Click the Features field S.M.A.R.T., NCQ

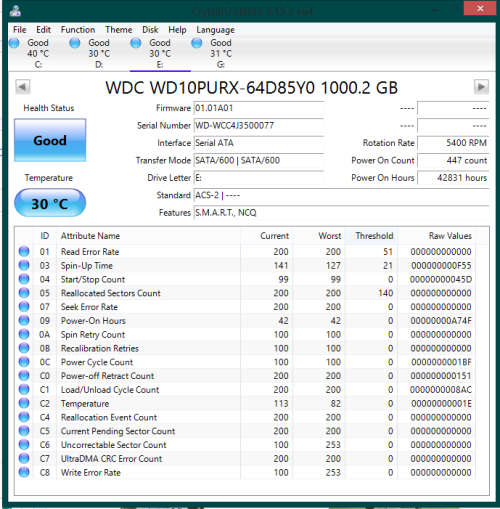(341, 213)
